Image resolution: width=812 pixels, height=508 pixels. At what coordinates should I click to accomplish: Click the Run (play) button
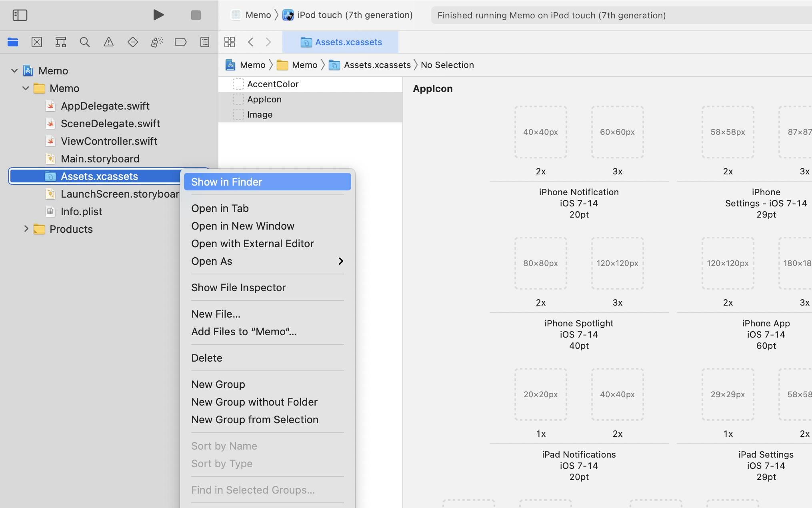click(158, 15)
